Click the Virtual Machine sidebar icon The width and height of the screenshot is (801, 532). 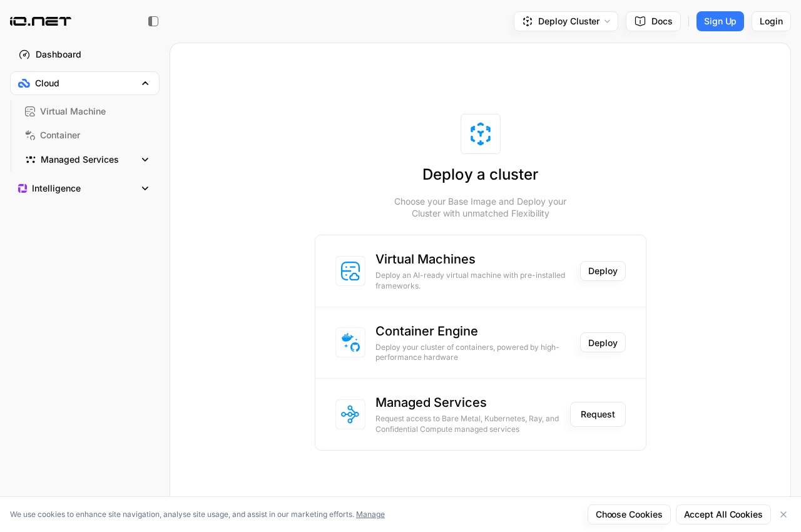tap(30, 111)
